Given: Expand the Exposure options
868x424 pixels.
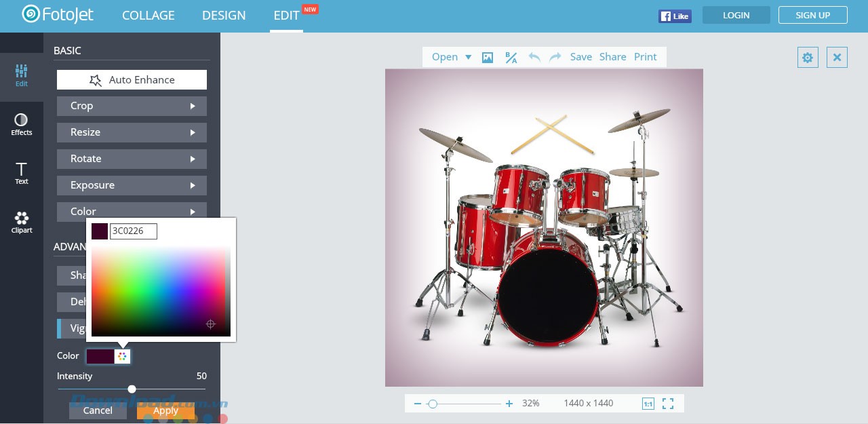Looking at the screenshot, I should click(132, 185).
